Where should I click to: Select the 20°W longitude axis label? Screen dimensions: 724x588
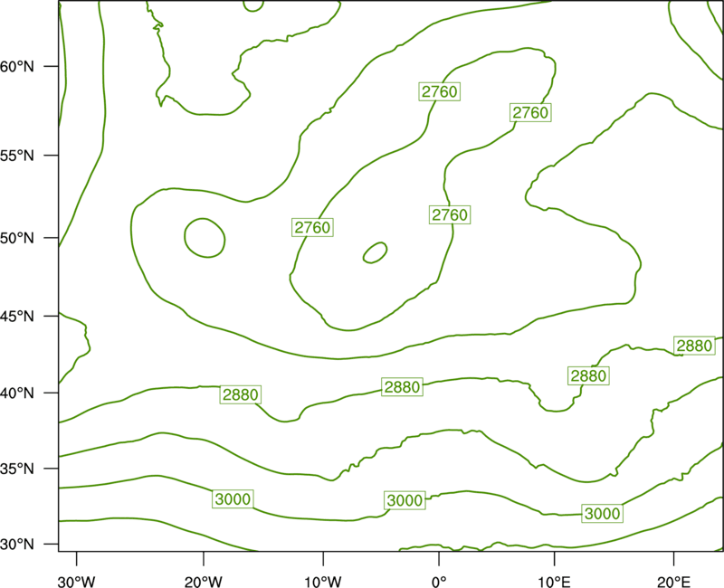[203, 582]
